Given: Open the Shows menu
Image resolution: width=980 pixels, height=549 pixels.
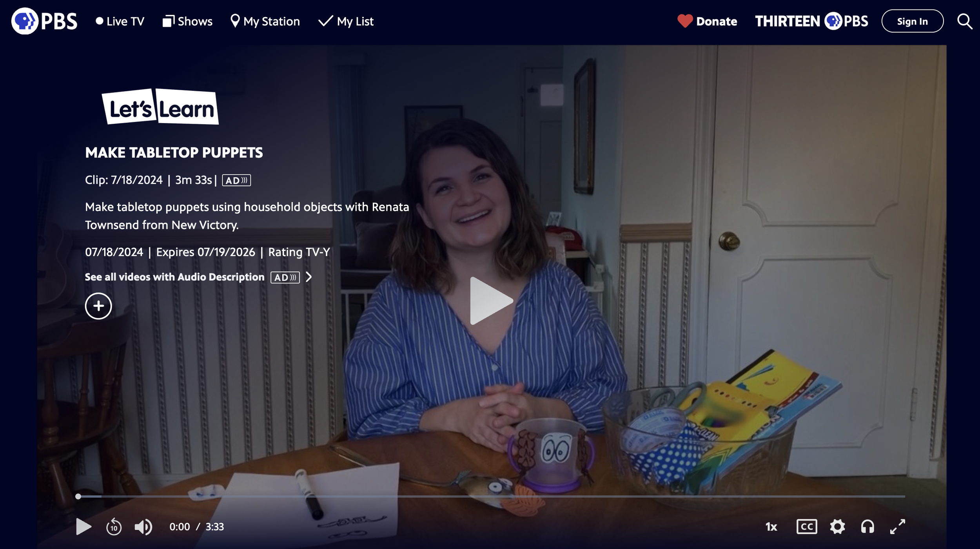Looking at the screenshot, I should 187,21.
